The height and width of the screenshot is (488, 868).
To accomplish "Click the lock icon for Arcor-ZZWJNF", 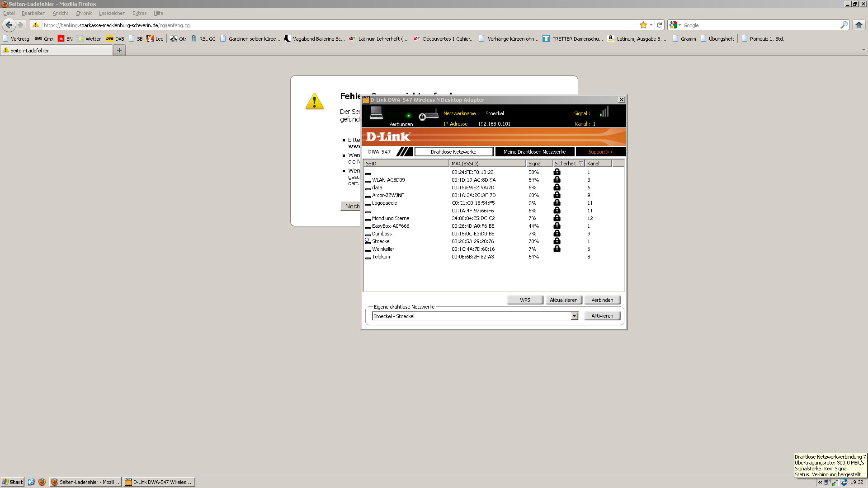I will point(557,195).
